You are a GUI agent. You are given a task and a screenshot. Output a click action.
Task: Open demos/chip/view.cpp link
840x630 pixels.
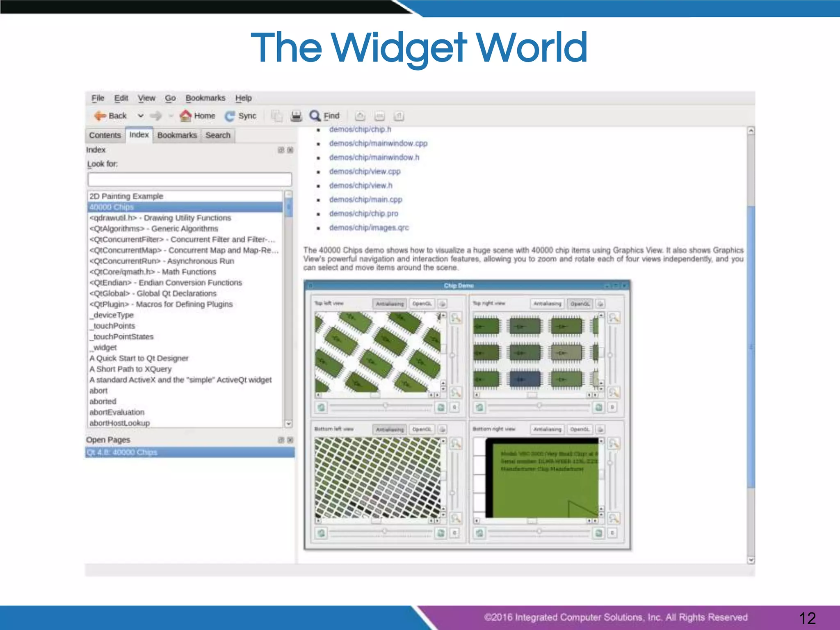(365, 171)
